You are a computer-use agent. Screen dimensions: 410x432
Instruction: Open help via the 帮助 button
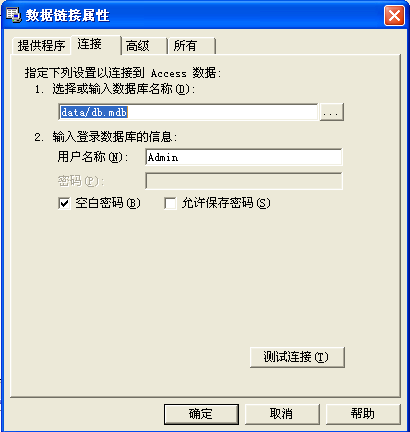tap(363, 414)
